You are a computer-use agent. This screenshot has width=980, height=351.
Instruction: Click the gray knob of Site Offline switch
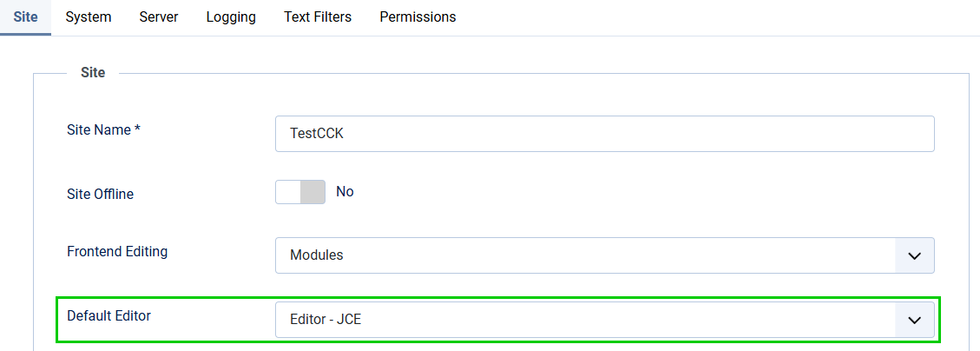312,192
